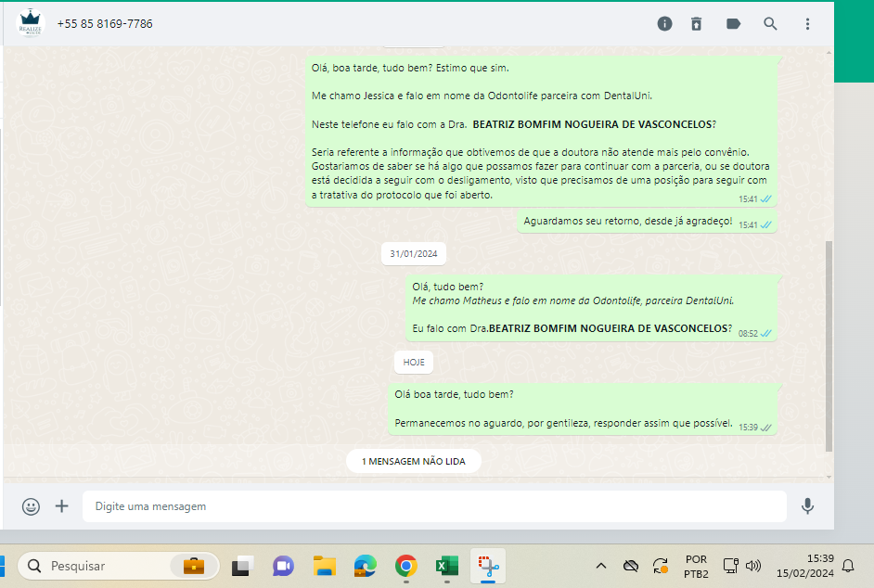Click the label tag icon in header
The image size is (874, 588).
pyautogui.click(x=733, y=24)
